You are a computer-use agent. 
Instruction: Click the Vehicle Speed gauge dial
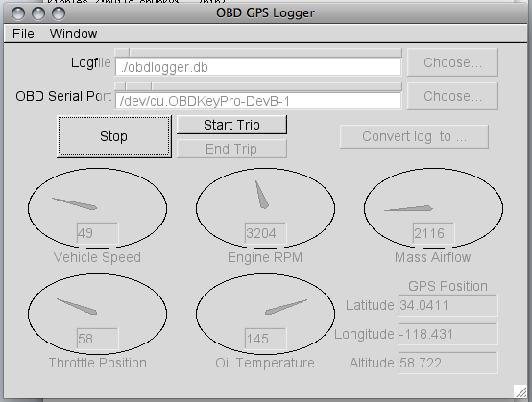pyautogui.click(x=97, y=208)
